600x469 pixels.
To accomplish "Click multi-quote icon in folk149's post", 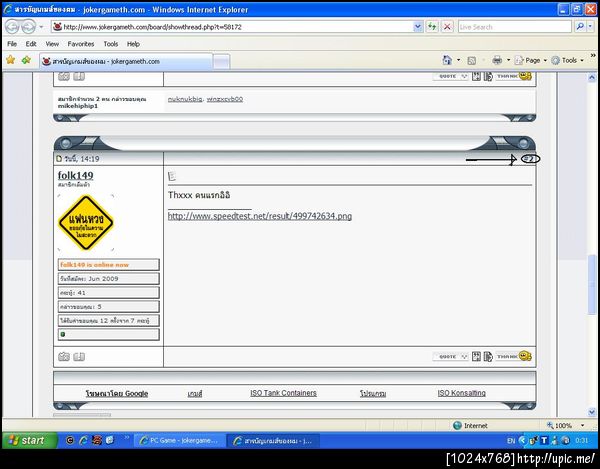I will pos(476,357).
